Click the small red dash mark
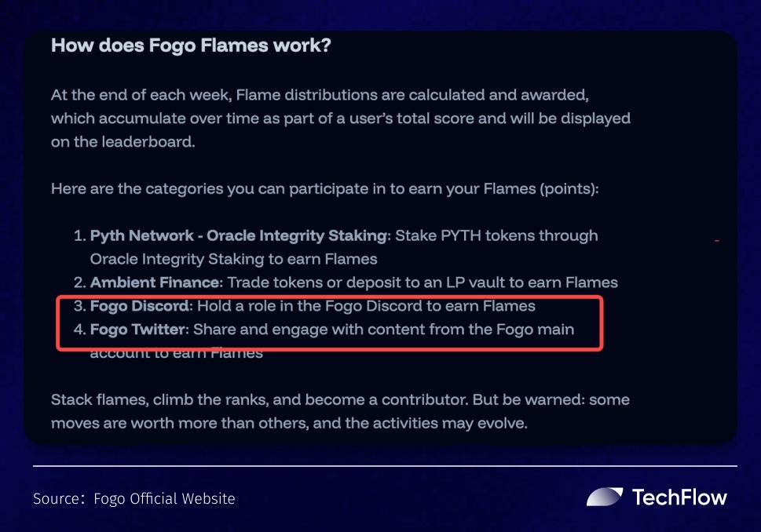This screenshot has height=532, width=761. (717, 240)
